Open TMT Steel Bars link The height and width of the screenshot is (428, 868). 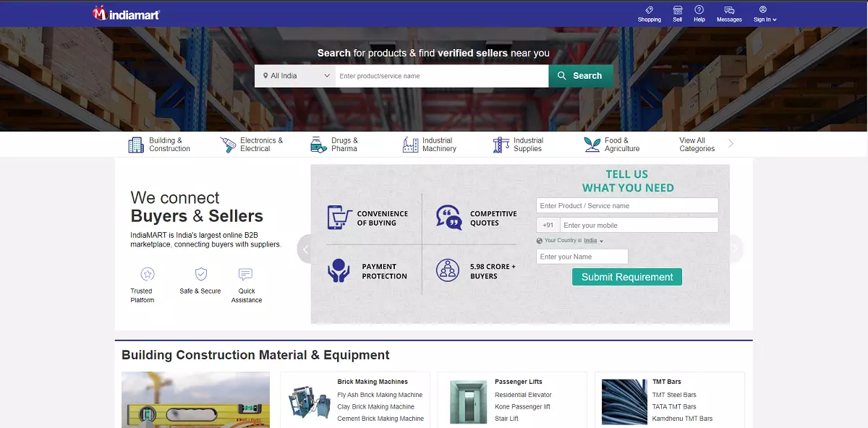coord(674,395)
